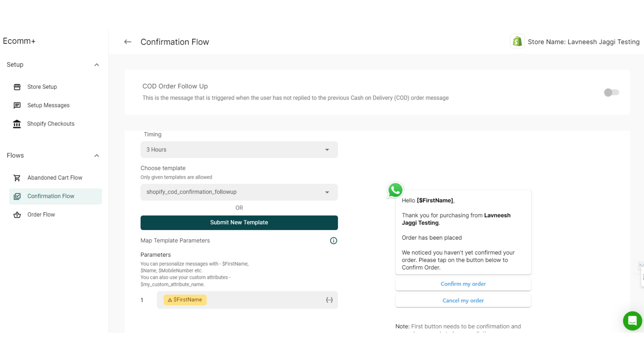Screen dimensions: 644x362
Task: Open the green chat support bubble
Action: 632,320
